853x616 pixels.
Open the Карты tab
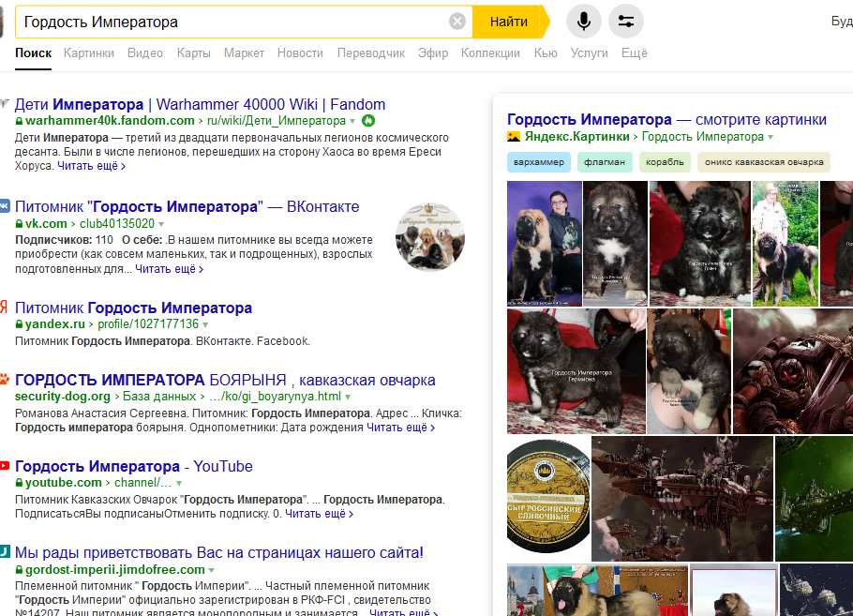coord(194,53)
